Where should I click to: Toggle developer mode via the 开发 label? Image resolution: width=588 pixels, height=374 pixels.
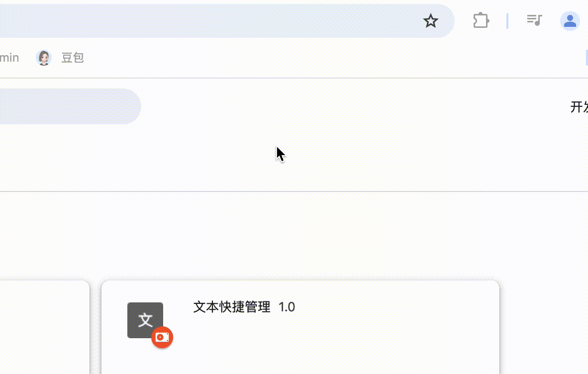coord(579,107)
